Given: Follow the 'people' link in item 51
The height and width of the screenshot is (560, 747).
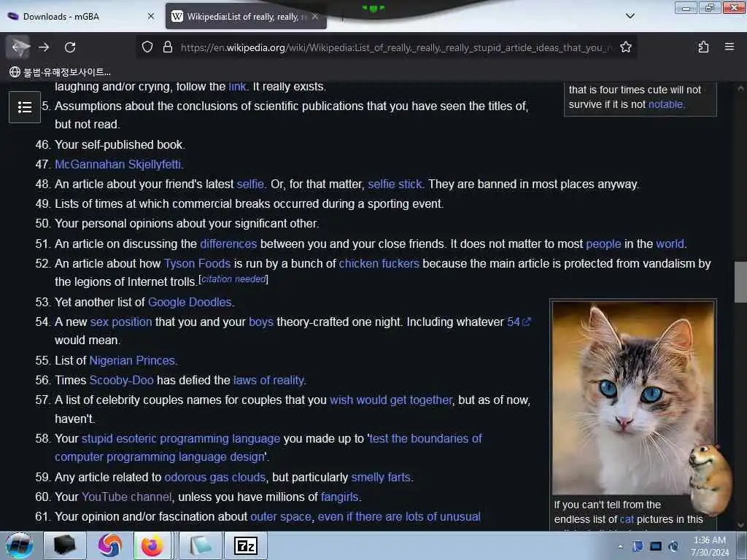Looking at the screenshot, I should [603, 244].
